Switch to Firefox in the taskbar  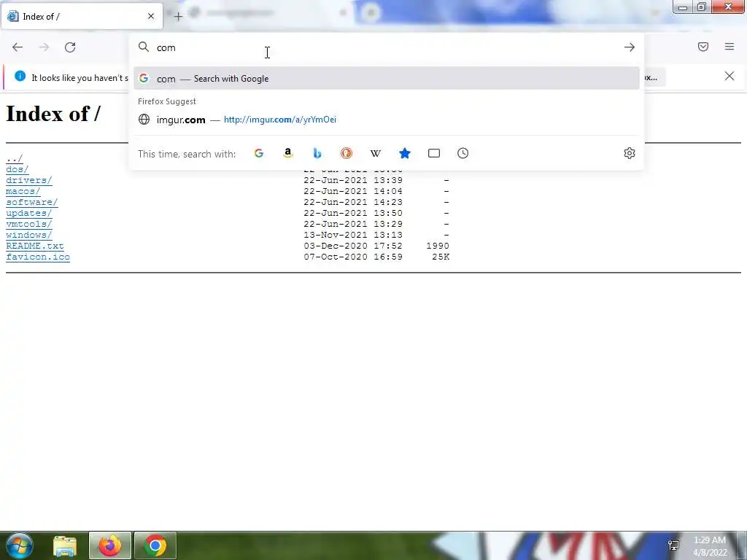[109, 545]
